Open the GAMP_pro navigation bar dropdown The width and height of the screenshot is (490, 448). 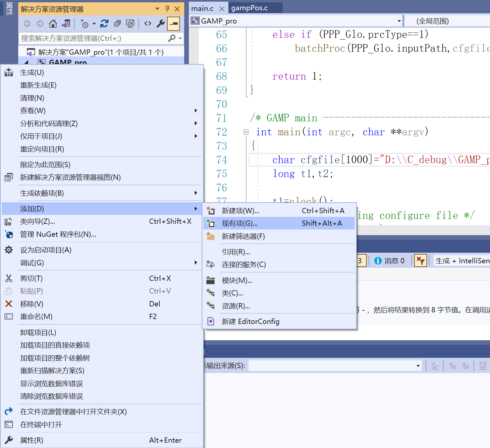click(x=399, y=21)
